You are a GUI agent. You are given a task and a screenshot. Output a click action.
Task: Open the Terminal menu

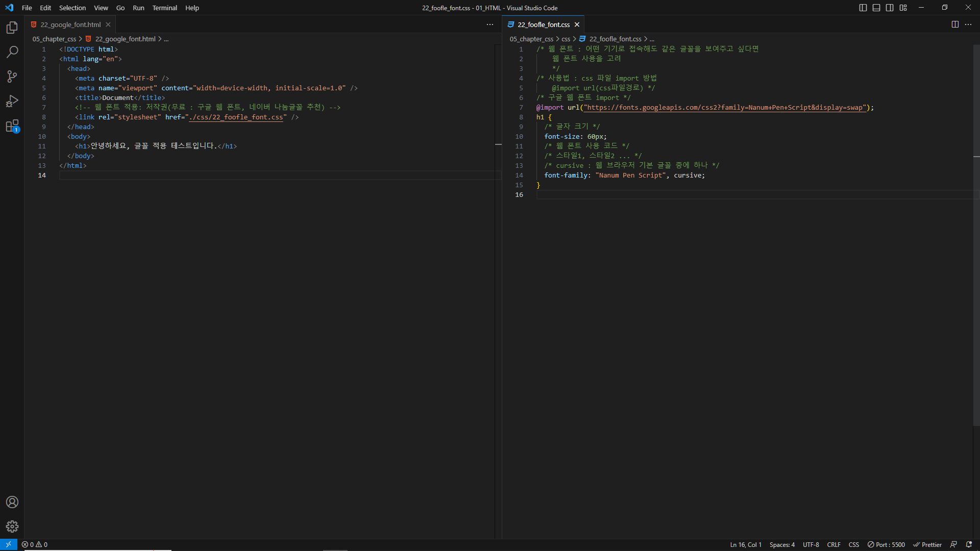(164, 8)
